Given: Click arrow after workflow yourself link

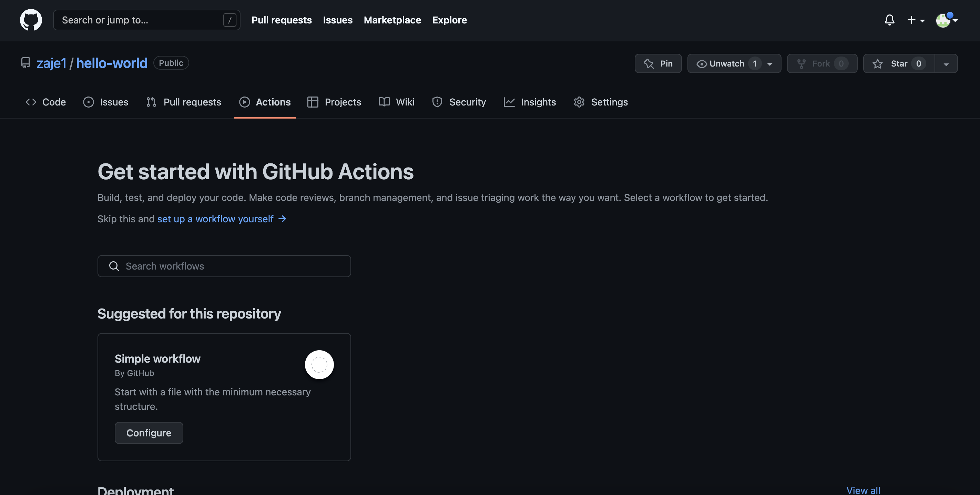Looking at the screenshot, I should point(282,219).
